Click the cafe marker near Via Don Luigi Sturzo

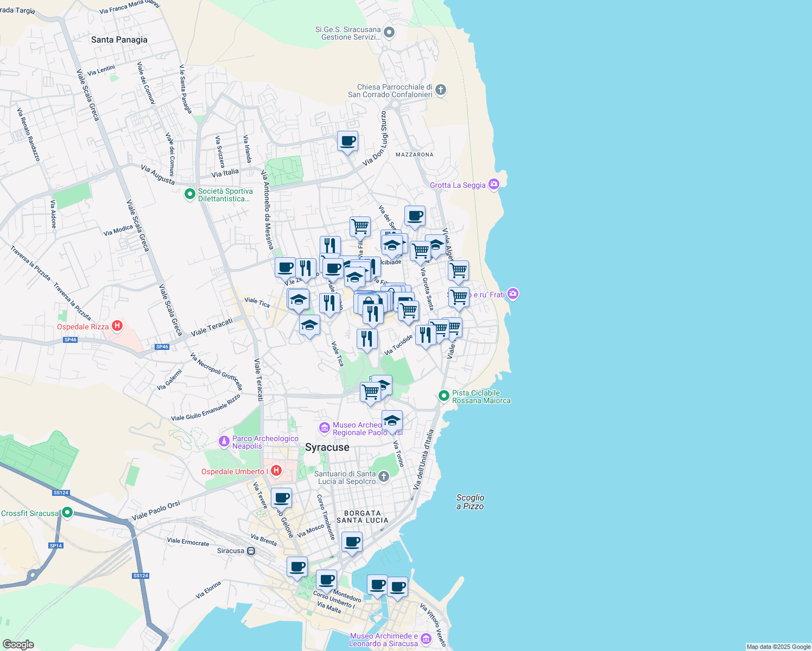click(347, 142)
